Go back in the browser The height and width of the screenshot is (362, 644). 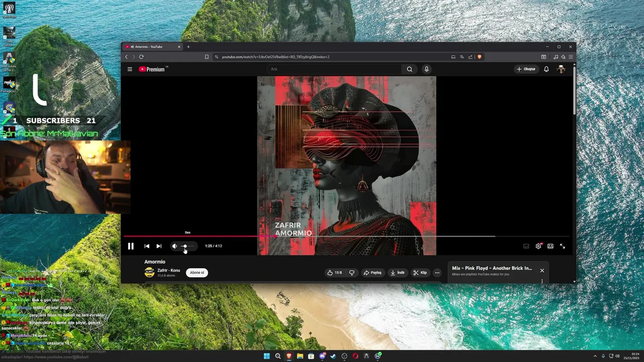[x=126, y=57]
